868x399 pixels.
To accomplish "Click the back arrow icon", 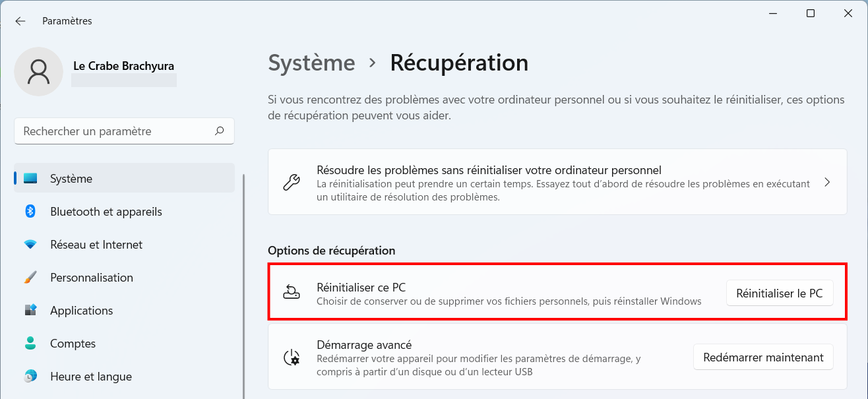I will [20, 21].
